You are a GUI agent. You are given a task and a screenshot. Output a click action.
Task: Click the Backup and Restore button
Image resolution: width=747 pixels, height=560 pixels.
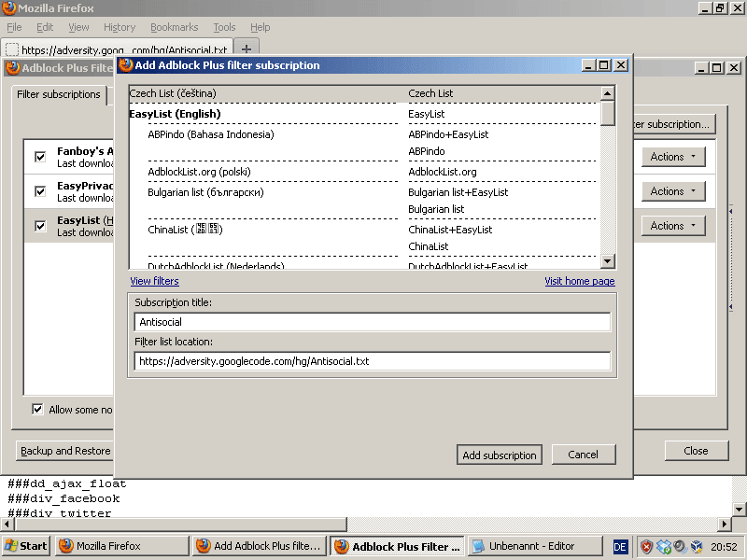point(65,451)
